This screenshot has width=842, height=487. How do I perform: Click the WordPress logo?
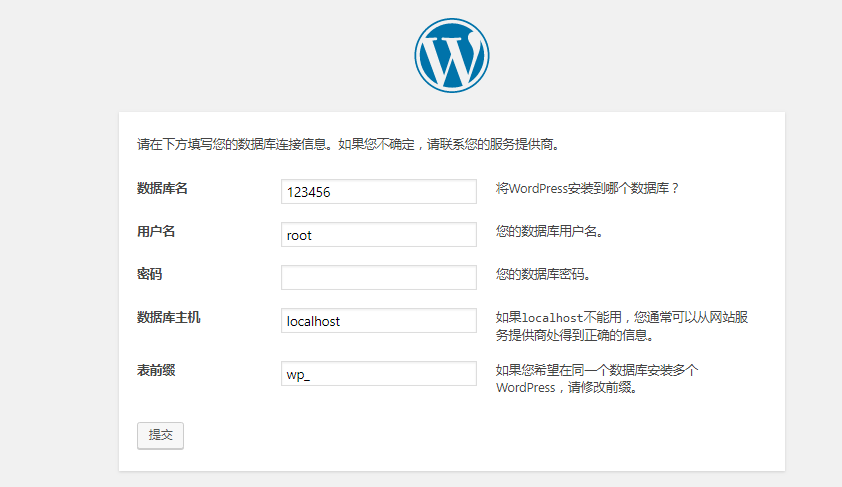pos(452,55)
